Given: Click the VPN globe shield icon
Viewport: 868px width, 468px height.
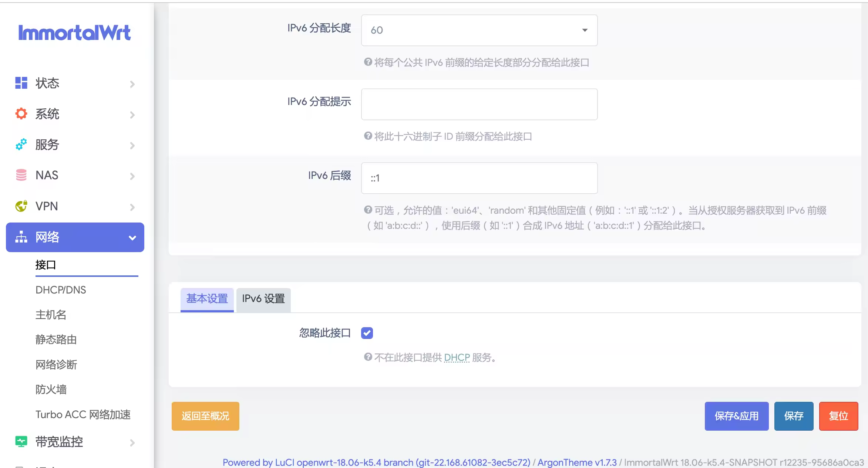Looking at the screenshot, I should coord(21,206).
